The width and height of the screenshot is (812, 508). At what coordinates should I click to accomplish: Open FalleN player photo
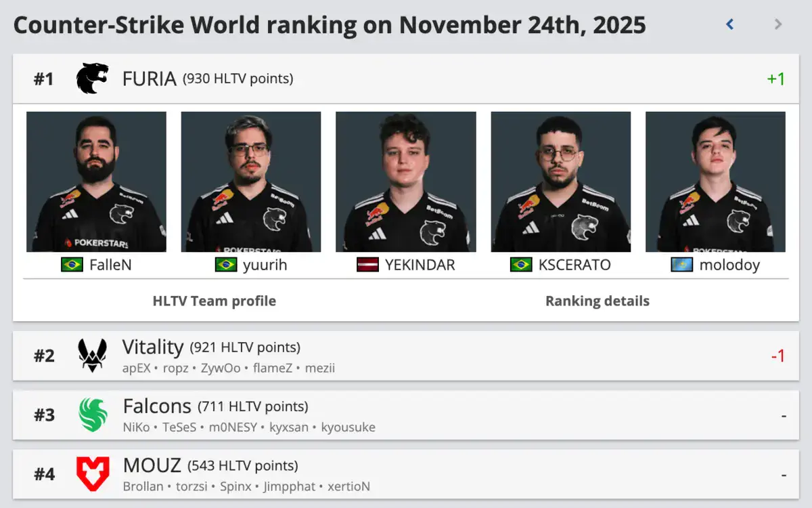(96, 182)
